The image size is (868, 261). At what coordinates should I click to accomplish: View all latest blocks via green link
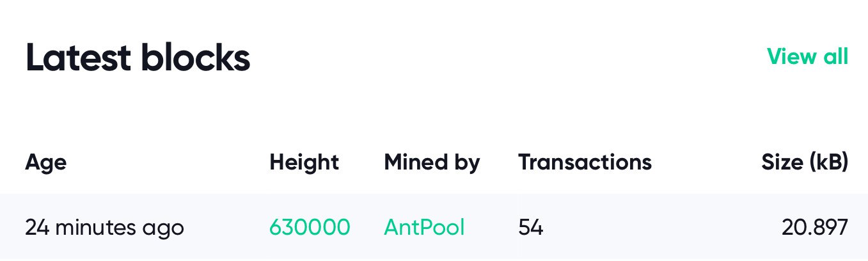point(807,57)
